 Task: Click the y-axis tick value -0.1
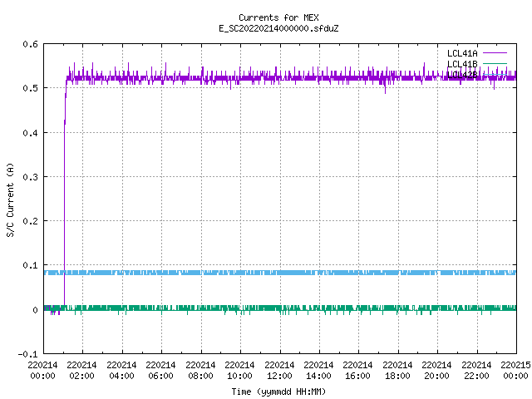pos(27,354)
